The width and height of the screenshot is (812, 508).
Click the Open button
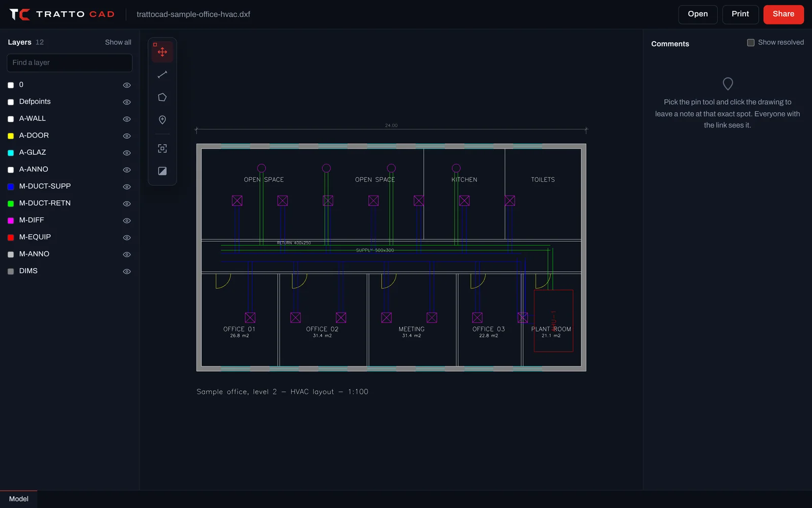[x=698, y=14]
